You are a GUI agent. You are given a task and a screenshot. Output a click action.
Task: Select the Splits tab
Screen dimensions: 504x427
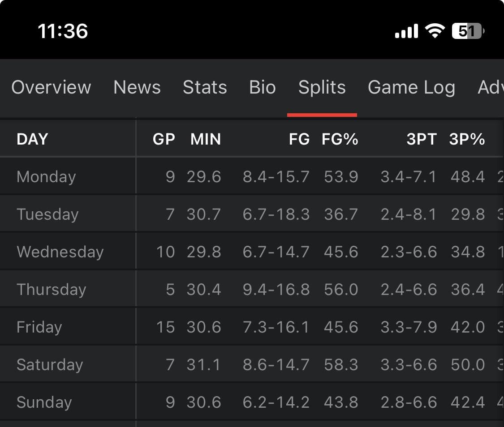point(322,87)
